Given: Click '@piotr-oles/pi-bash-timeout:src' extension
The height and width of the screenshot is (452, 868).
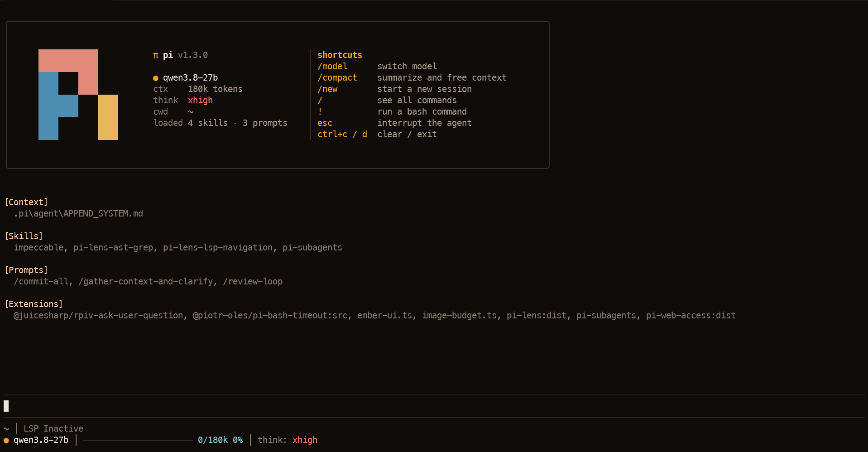Looking at the screenshot, I should [270, 316].
